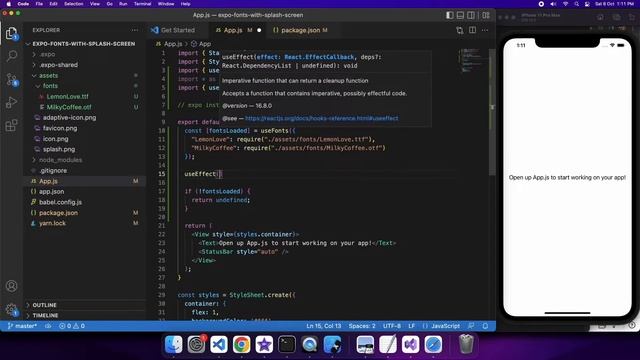Expand the .expo-shared folder
This screenshot has width=640, height=360.
(58, 65)
